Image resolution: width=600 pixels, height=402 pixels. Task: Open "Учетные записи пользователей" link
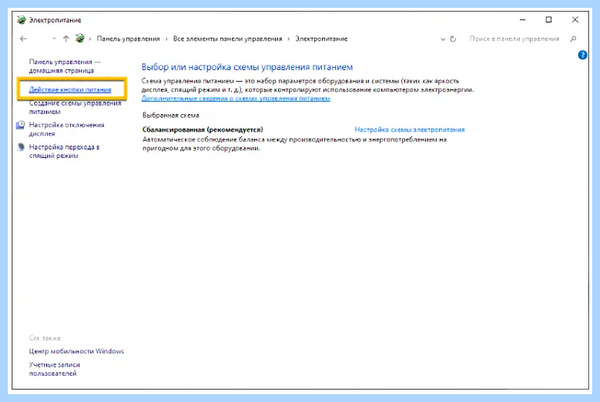point(55,369)
